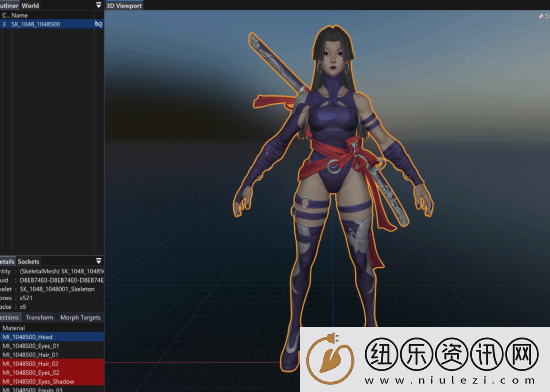Click the SK_1048_1048001_Skeleton value

pos(57,289)
